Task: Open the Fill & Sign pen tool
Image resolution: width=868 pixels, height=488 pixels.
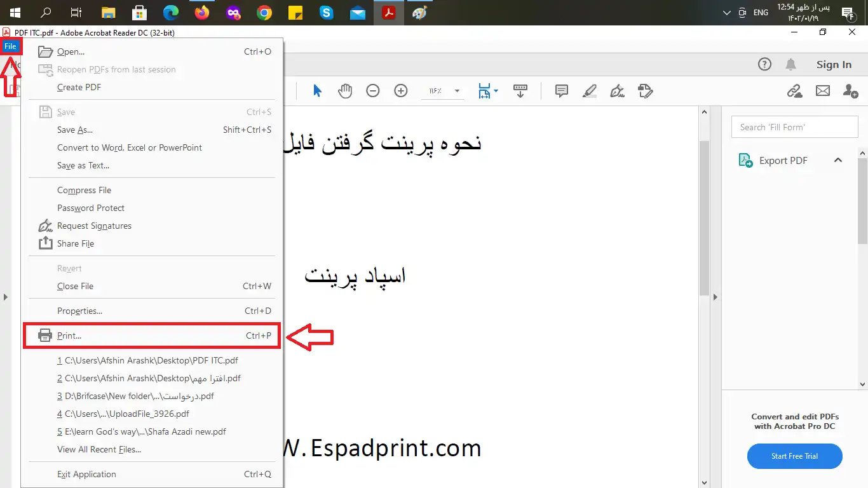Action: coord(618,91)
